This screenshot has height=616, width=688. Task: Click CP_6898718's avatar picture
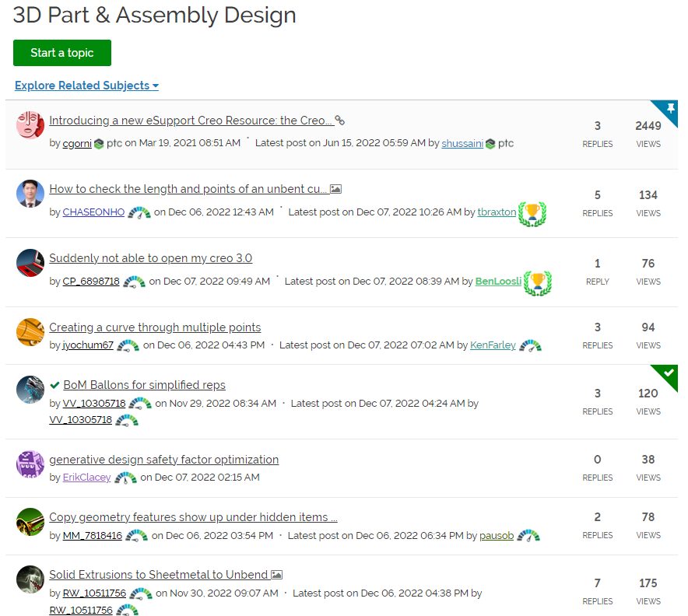(30, 262)
